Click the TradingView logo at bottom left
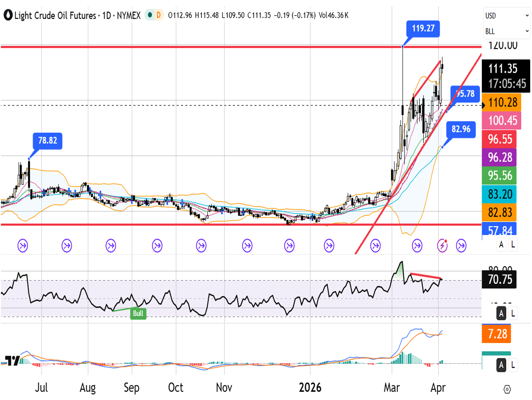Viewport: 532px width, 400px height. 11,361
